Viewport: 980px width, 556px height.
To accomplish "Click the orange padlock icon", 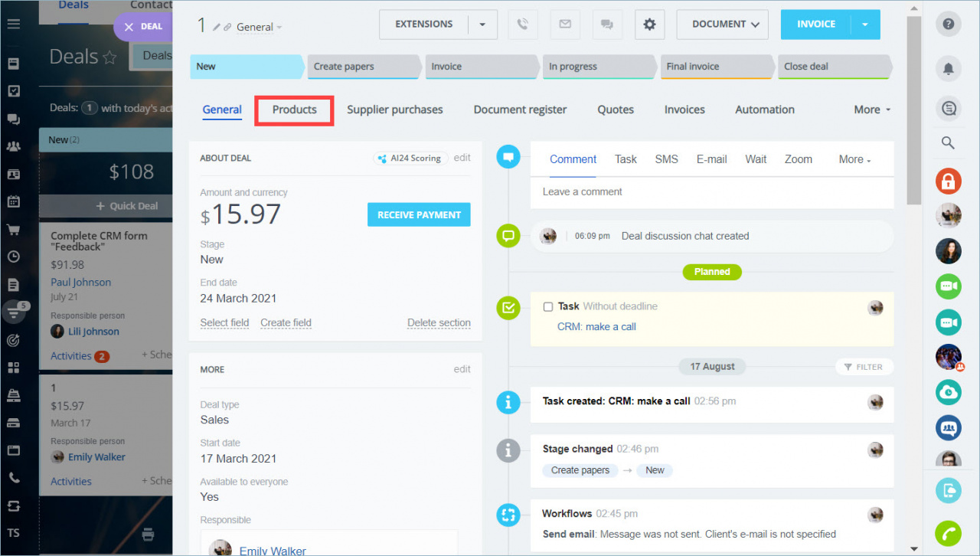I will [x=949, y=182].
